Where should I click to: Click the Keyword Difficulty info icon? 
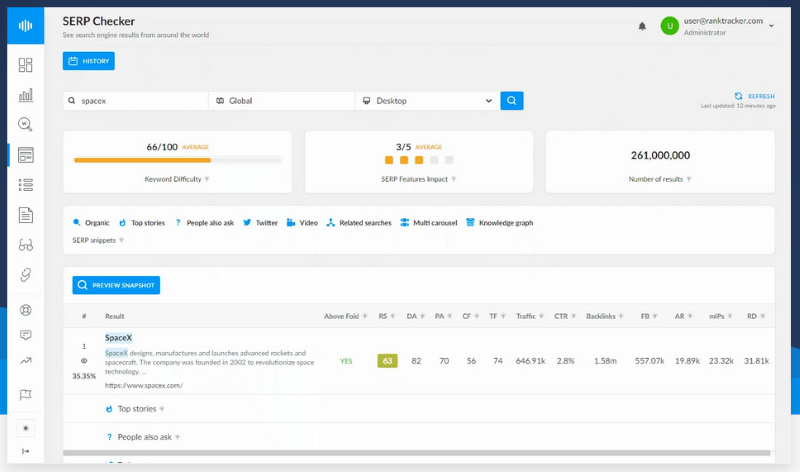tap(207, 179)
